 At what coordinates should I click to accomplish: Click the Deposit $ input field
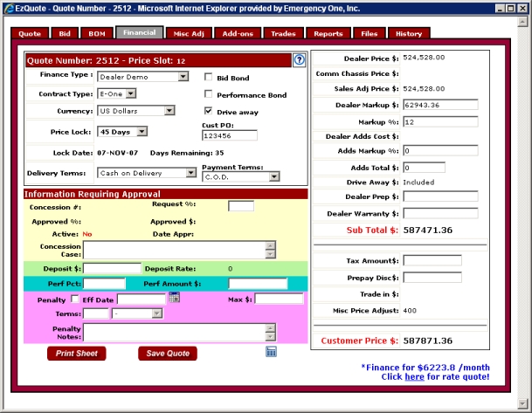[112, 269]
